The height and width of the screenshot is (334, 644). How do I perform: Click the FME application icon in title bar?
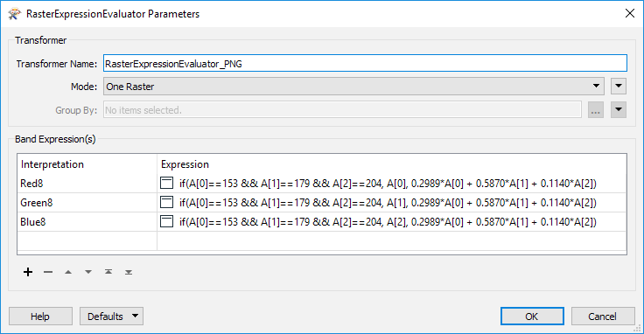14,13
